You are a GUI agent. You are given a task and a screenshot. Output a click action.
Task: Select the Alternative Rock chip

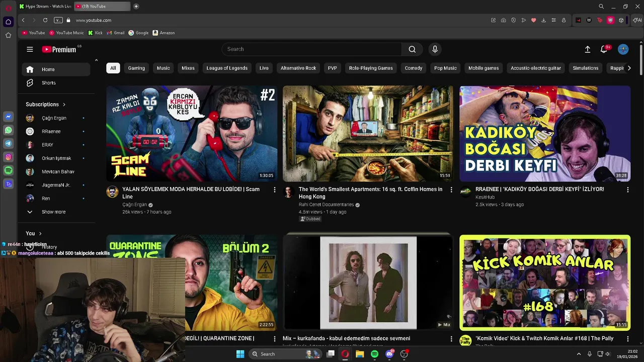click(x=298, y=68)
